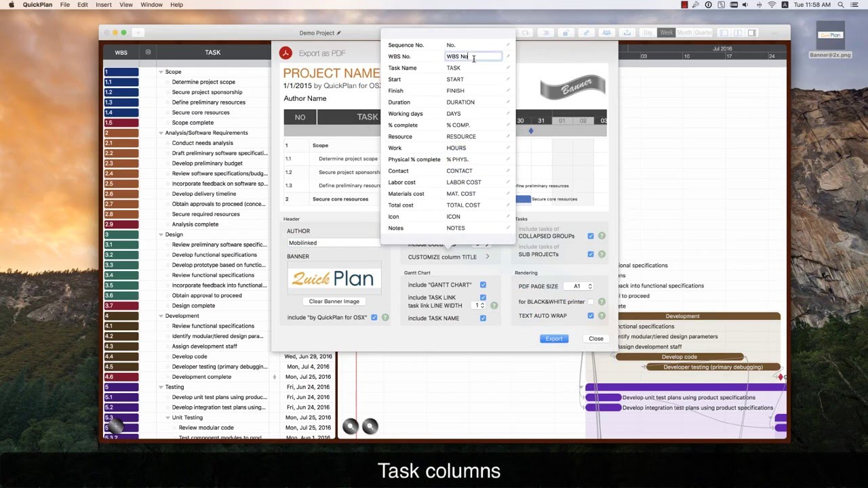Viewport: 868px width, 488px height.
Task: Click the column settings icon beside WBS header
Action: 148,52
